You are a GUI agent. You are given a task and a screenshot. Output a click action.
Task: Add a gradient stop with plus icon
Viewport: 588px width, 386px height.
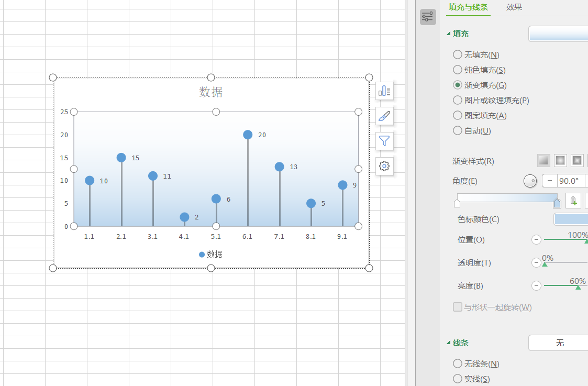pyautogui.click(x=573, y=201)
